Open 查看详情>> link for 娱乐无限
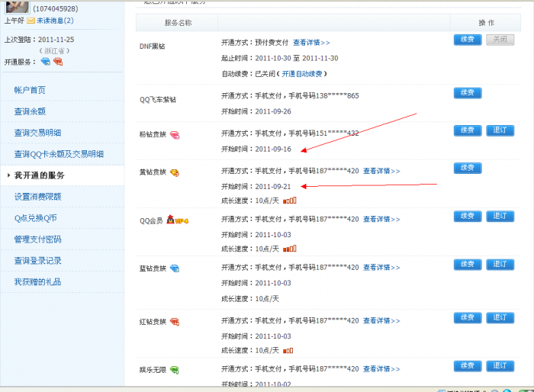This screenshot has width=534, height=392. (381, 369)
